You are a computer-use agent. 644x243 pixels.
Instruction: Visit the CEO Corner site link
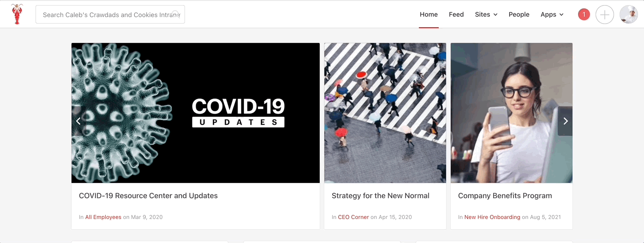point(353,217)
